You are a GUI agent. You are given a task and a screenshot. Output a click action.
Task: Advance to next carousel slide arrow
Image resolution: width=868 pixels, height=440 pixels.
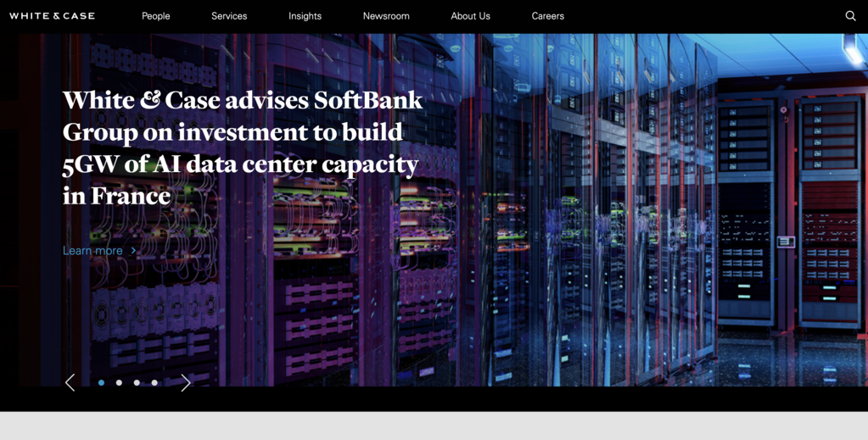click(186, 382)
